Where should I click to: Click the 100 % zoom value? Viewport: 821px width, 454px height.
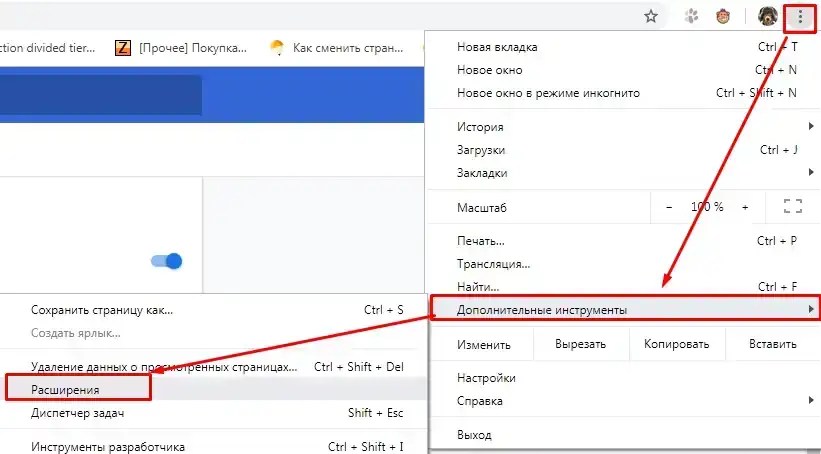click(x=707, y=207)
